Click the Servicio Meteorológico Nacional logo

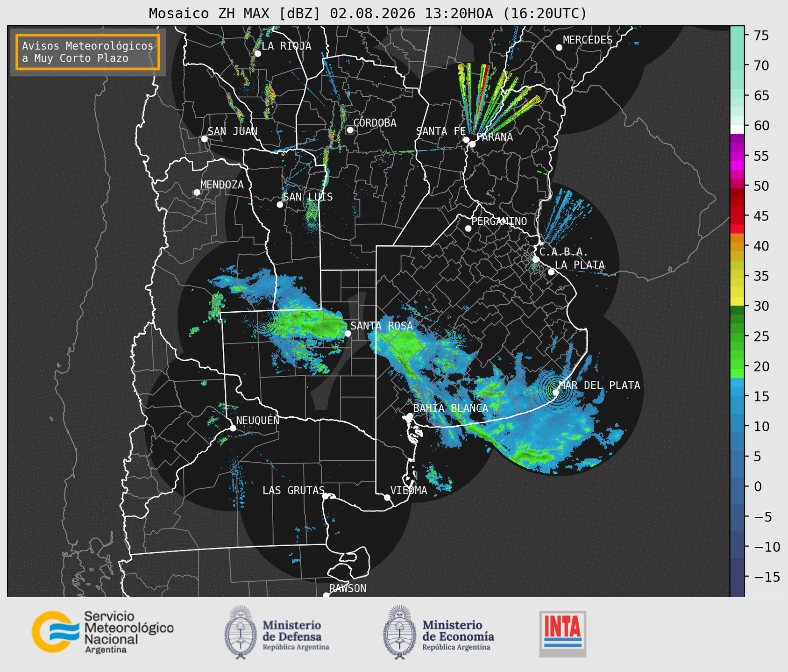pos(103,632)
